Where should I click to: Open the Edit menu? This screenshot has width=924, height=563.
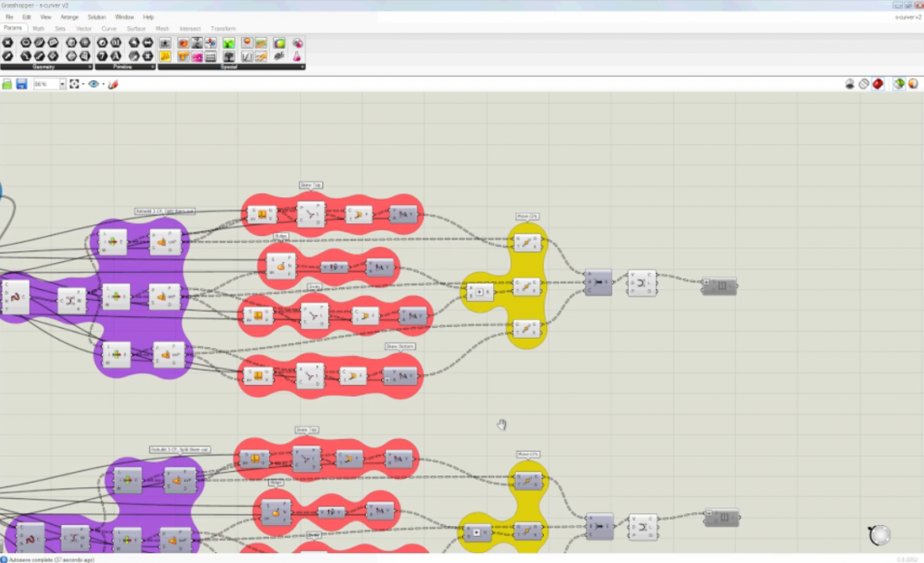[x=26, y=17]
